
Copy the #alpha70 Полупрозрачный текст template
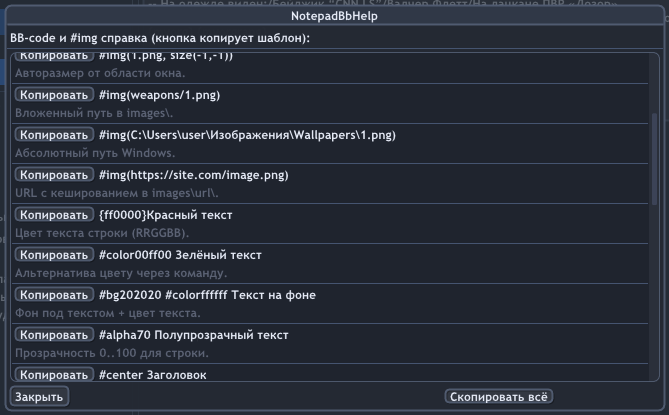pyautogui.click(x=53, y=335)
